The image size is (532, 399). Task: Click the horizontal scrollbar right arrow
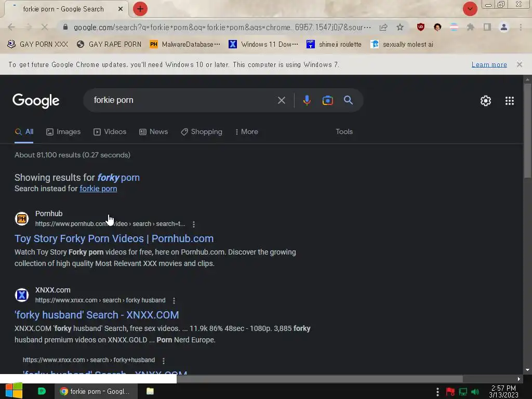519,379
